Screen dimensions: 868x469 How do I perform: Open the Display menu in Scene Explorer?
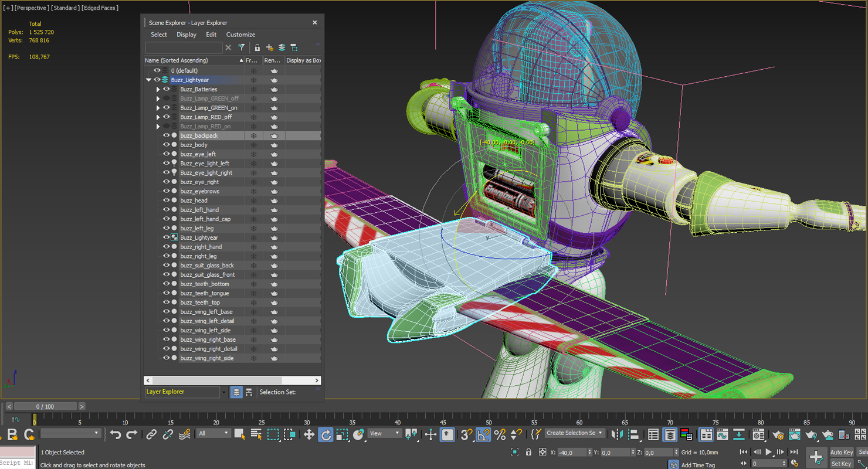pyautogui.click(x=187, y=35)
